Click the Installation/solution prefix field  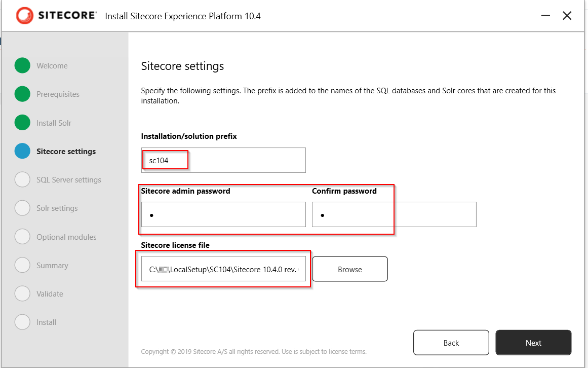coord(223,160)
